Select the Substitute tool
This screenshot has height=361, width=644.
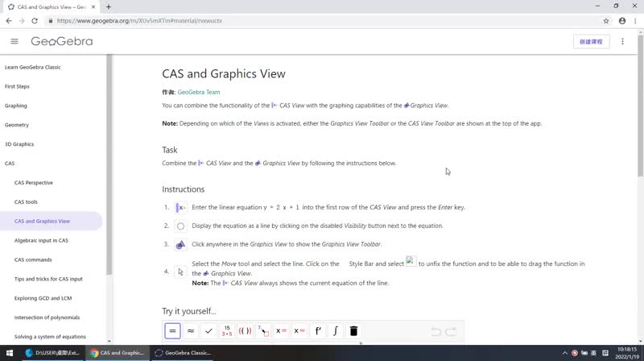(263, 330)
